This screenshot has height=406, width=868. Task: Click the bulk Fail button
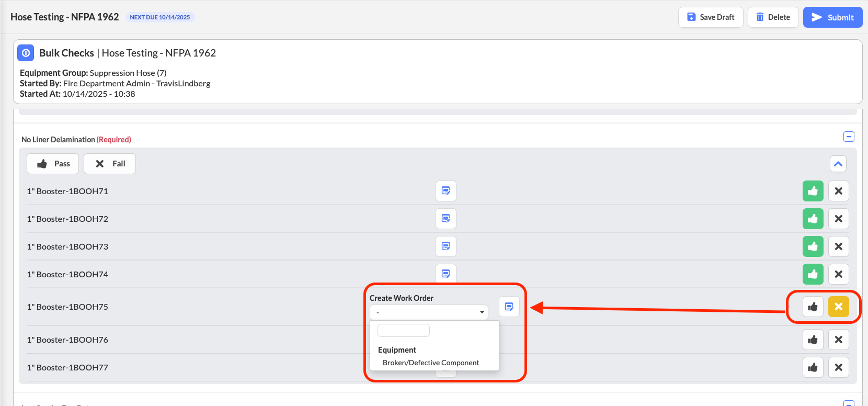[x=110, y=164]
